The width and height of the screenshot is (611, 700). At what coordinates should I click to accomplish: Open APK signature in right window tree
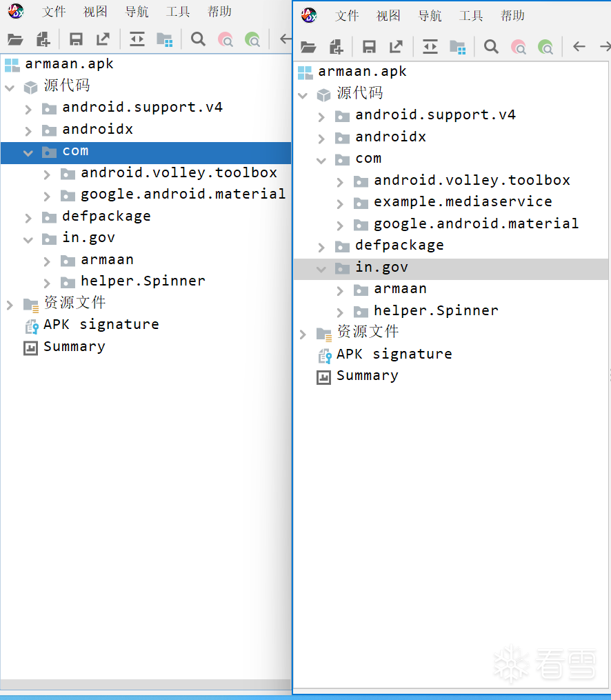[x=394, y=354]
